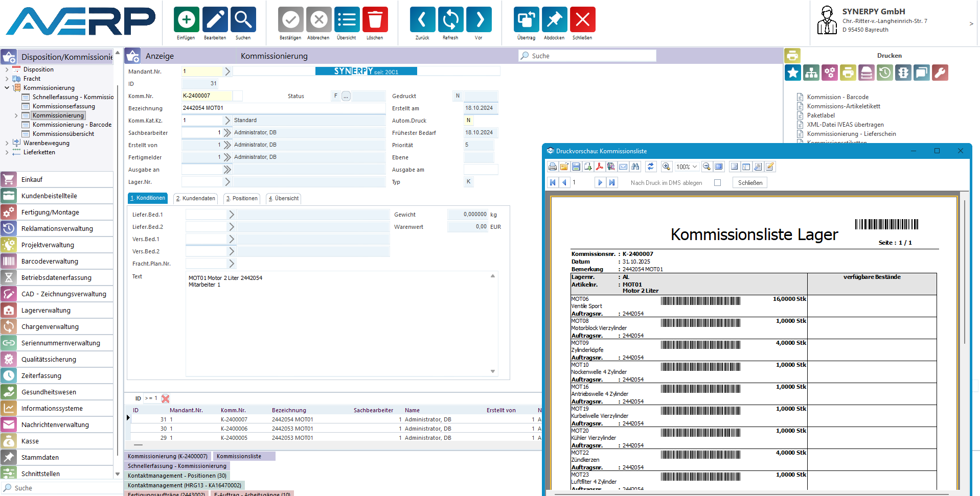Open the Kundendaten tab
The height and width of the screenshot is (496, 980).
[x=195, y=199]
